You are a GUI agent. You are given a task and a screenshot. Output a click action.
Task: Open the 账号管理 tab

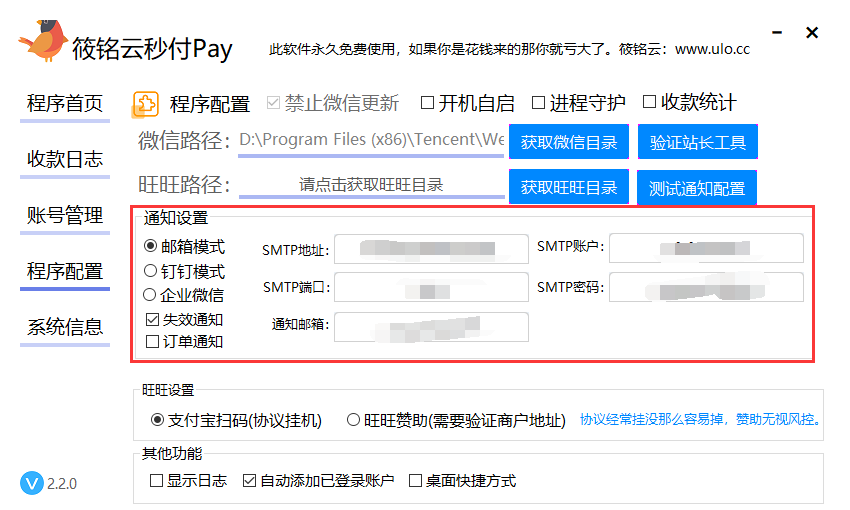click(x=65, y=215)
